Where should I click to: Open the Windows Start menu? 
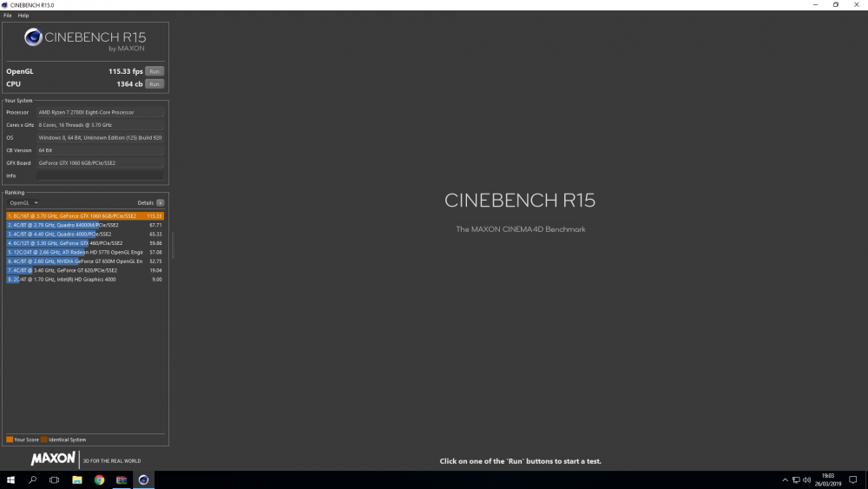(x=10, y=480)
